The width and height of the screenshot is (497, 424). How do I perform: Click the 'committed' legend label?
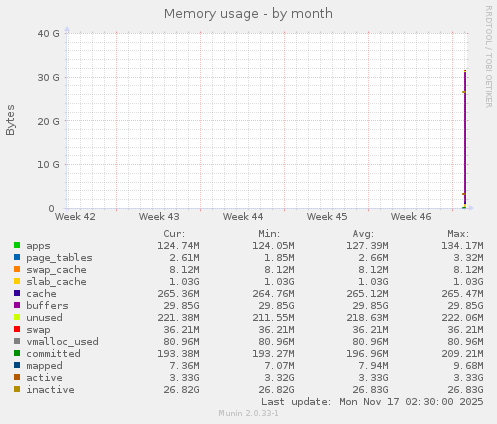(53, 354)
